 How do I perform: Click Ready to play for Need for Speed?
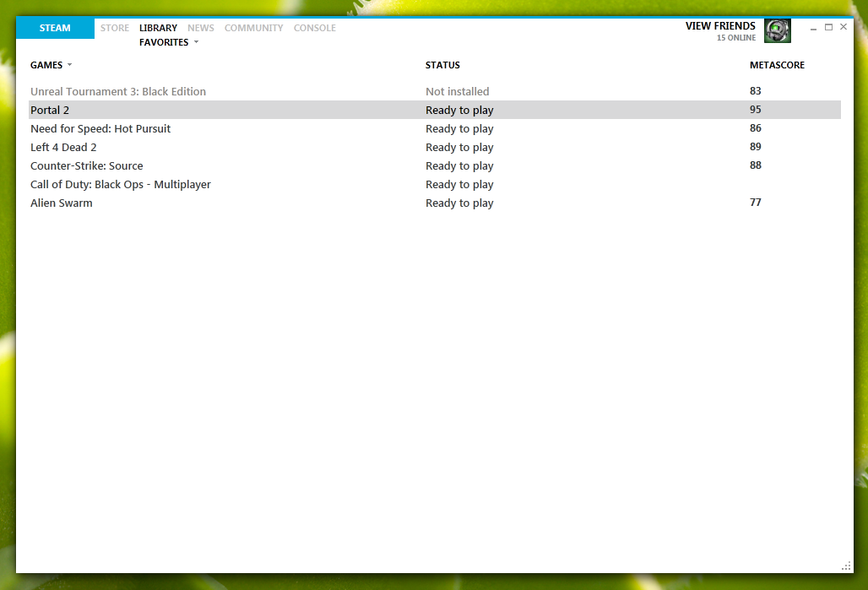(x=459, y=129)
